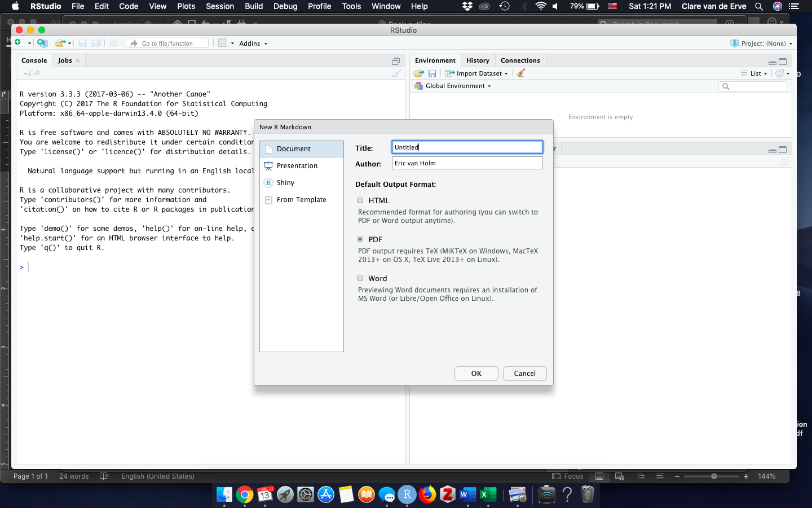Confirm the dialog with OK
812x508 pixels.
tap(476, 374)
